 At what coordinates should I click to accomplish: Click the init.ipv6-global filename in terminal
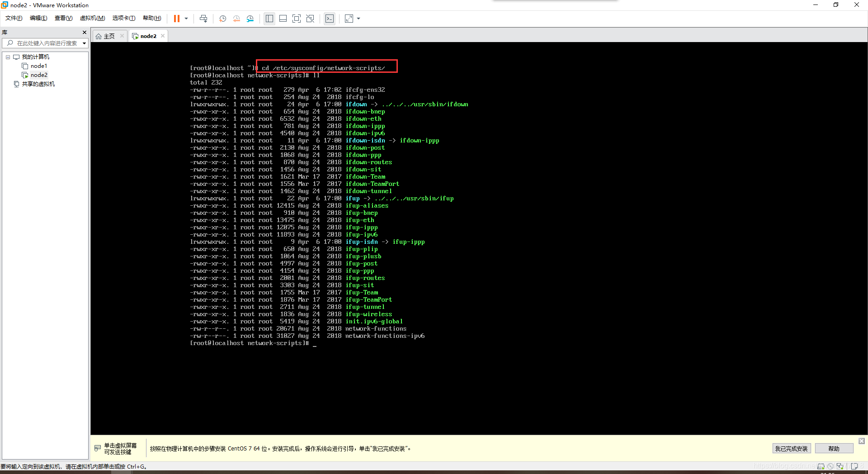[x=374, y=322]
